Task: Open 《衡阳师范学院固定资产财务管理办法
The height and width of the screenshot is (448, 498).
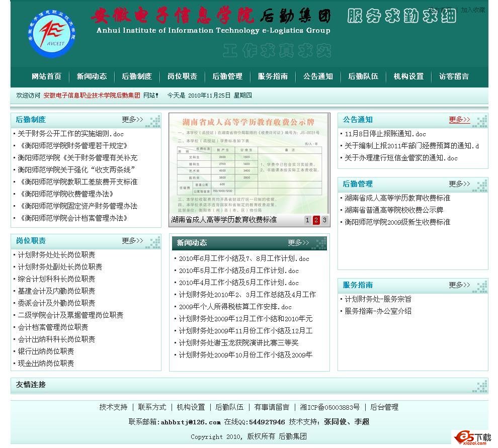Action: point(78,206)
